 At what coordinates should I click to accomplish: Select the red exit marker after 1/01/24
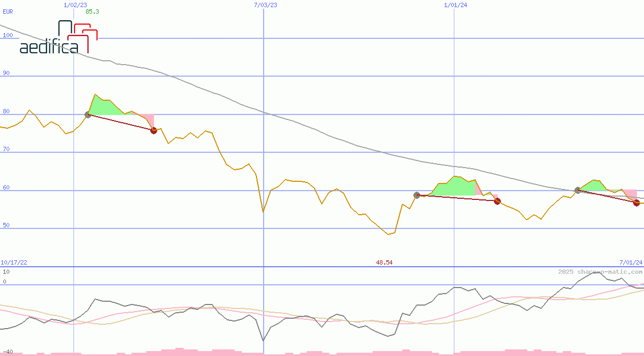tap(497, 202)
